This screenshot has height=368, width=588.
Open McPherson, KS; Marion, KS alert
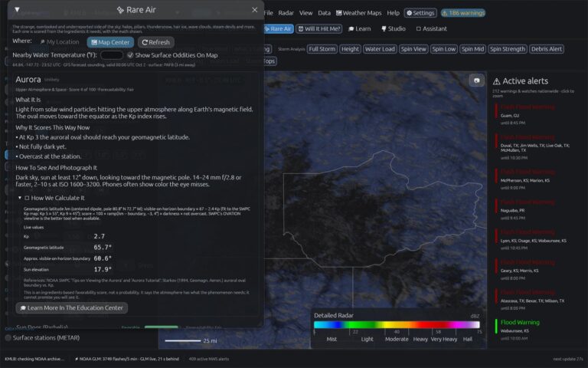click(x=534, y=179)
